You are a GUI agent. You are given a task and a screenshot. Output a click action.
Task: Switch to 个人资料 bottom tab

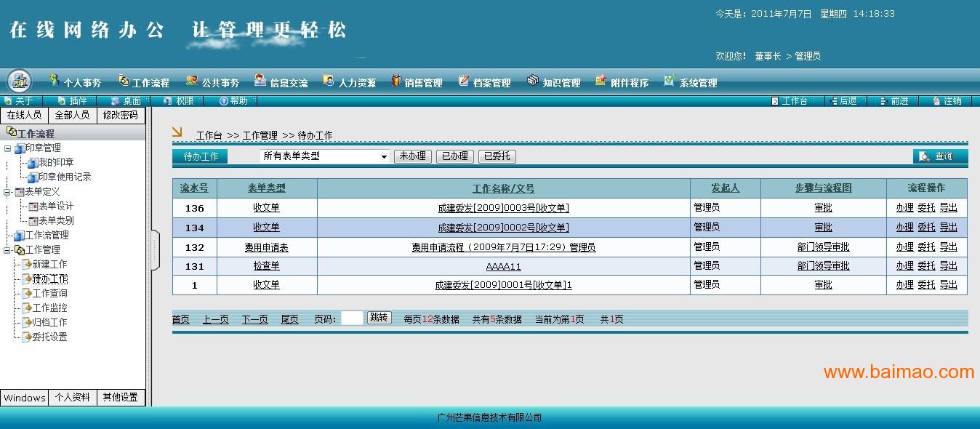pyautogui.click(x=72, y=398)
